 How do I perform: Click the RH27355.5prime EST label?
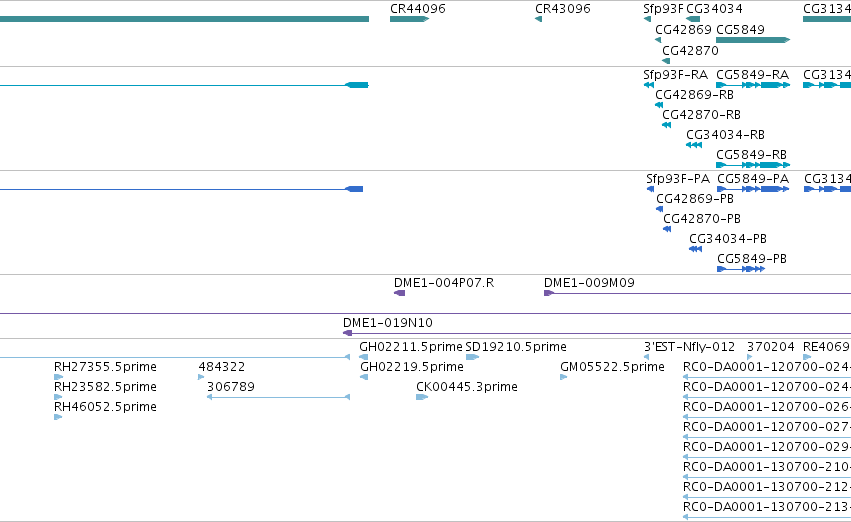pos(105,367)
